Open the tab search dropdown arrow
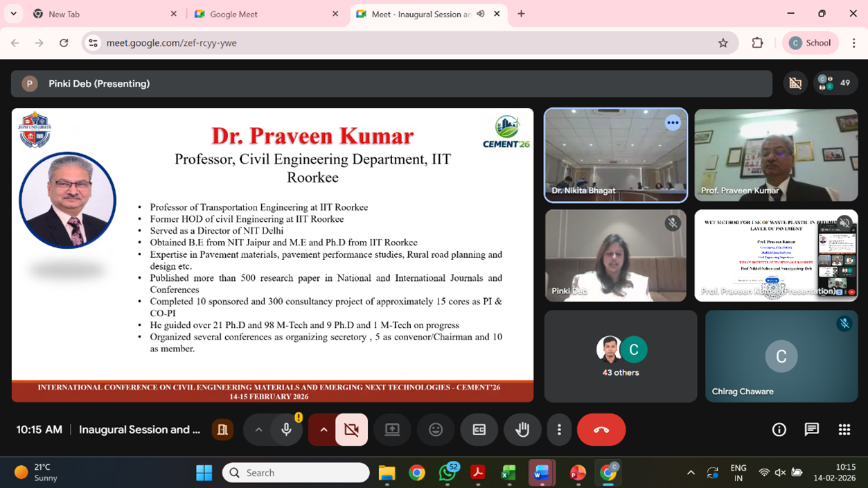This screenshot has width=868, height=488. coord(13,14)
